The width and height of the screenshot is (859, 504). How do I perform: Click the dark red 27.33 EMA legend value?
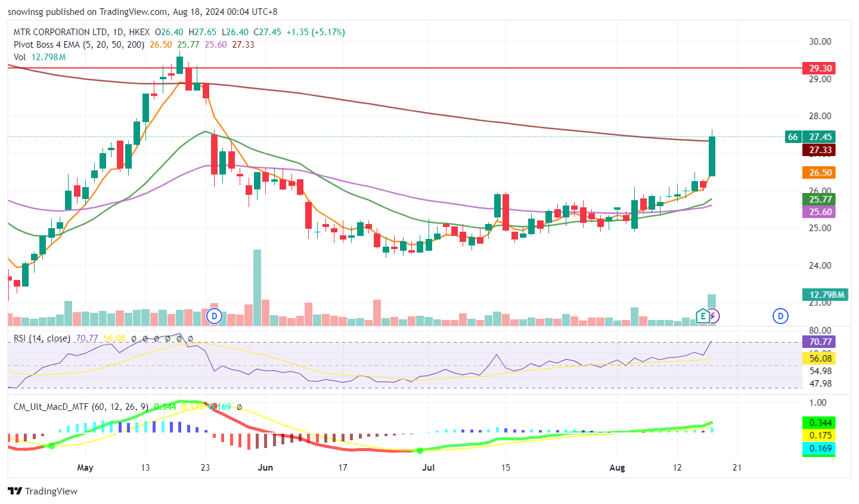tap(243, 45)
